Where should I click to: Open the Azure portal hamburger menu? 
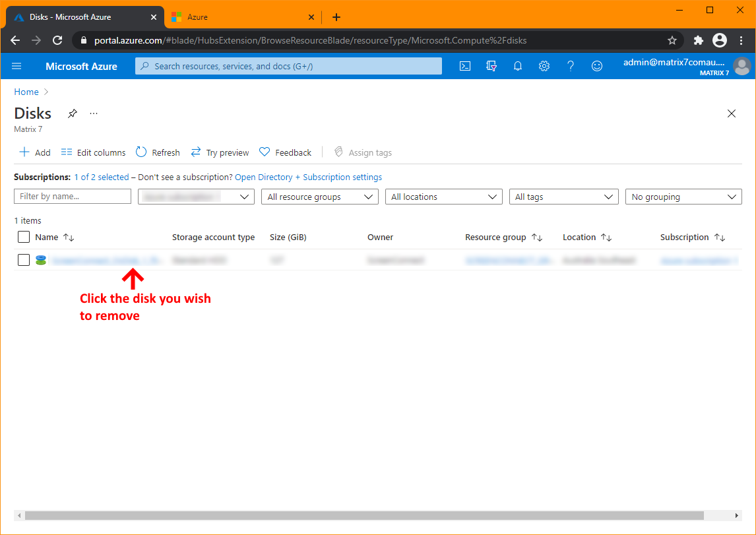[x=16, y=66]
